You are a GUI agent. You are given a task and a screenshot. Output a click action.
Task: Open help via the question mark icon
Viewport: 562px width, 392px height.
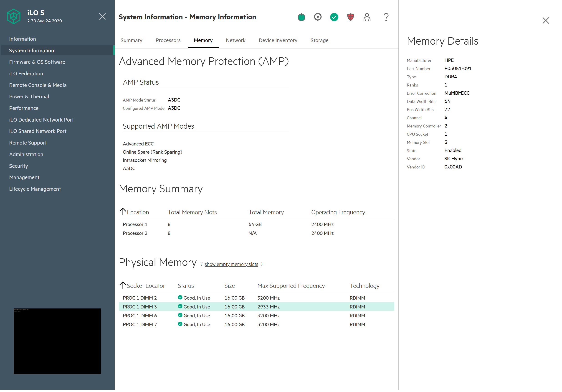(x=386, y=17)
